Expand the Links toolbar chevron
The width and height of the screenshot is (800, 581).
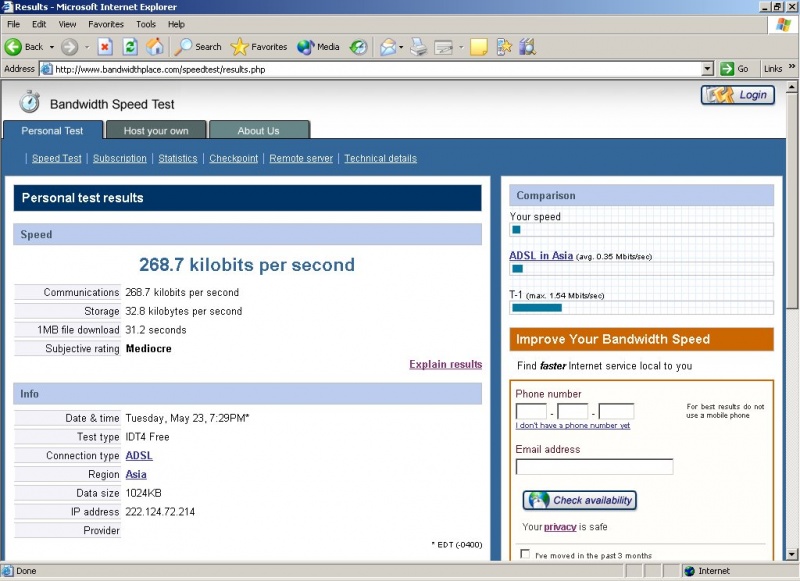pyautogui.click(x=790, y=68)
